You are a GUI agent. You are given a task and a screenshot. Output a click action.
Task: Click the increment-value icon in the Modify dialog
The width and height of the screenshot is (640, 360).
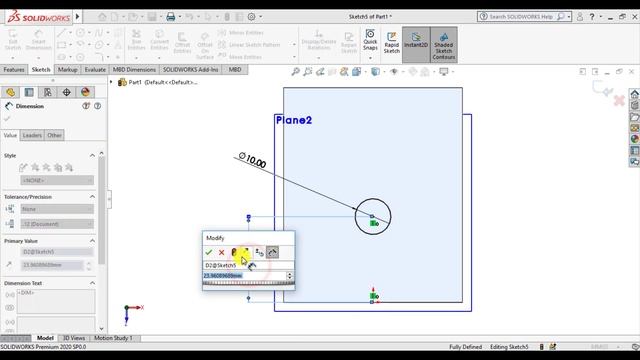pos(260,253)
